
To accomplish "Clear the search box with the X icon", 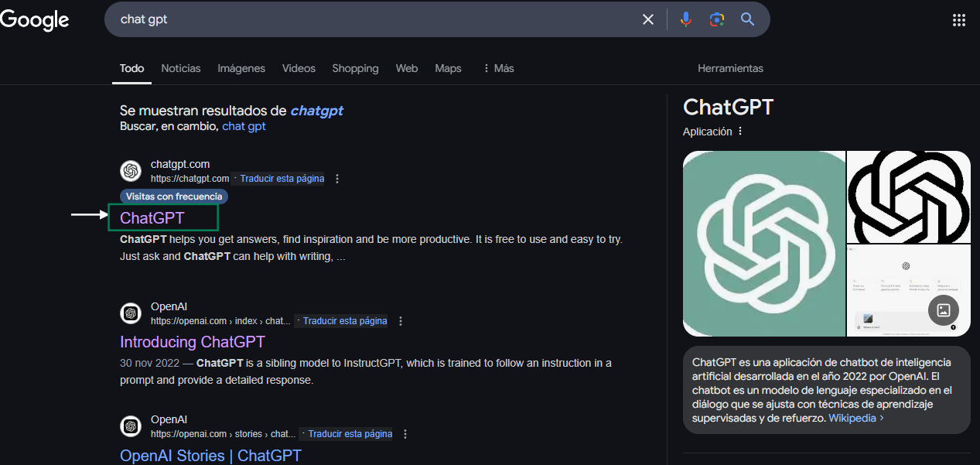I will (x=648, y=19).
